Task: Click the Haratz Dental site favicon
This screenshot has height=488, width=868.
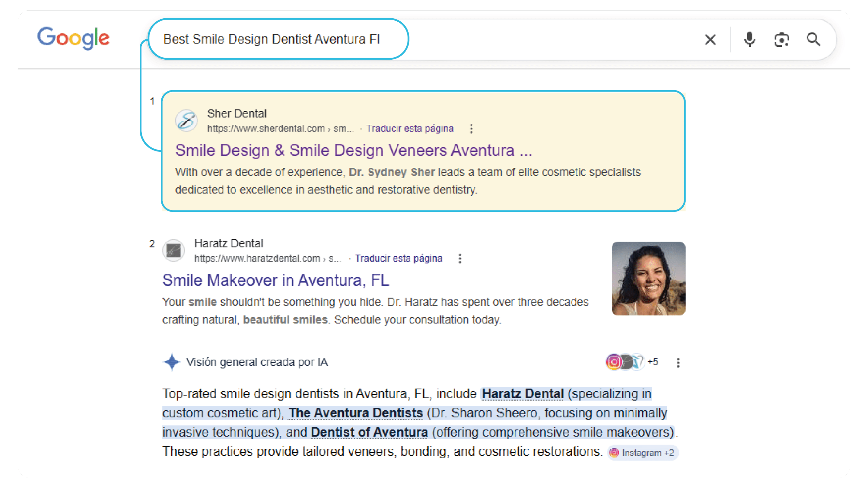Action: click(173, 251)
